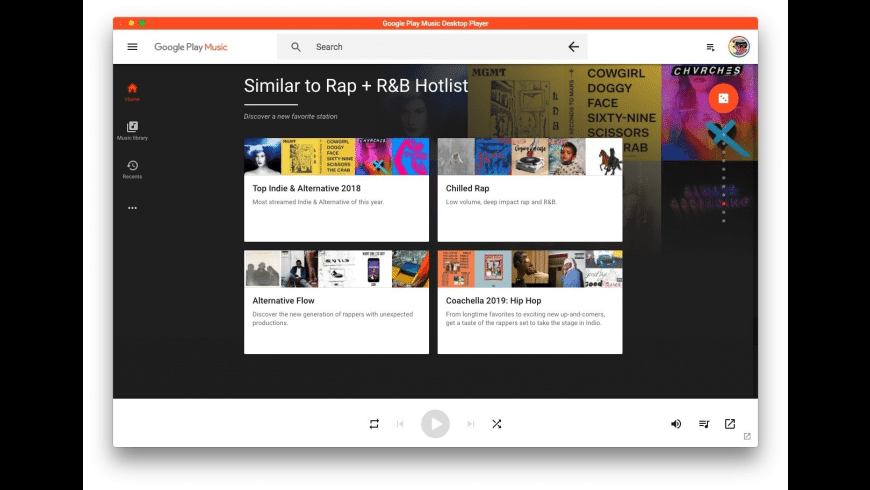Skip to the previous track

tap(400, 424)
